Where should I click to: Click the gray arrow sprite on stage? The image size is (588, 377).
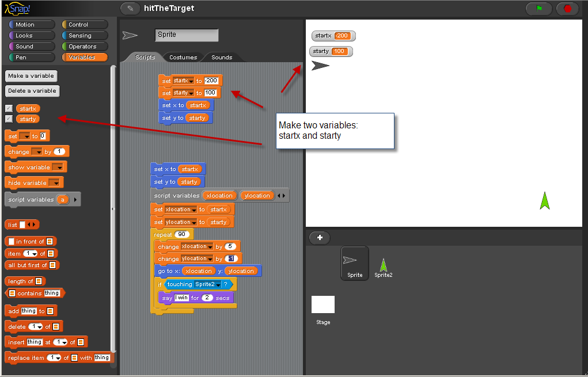(320, 66)
